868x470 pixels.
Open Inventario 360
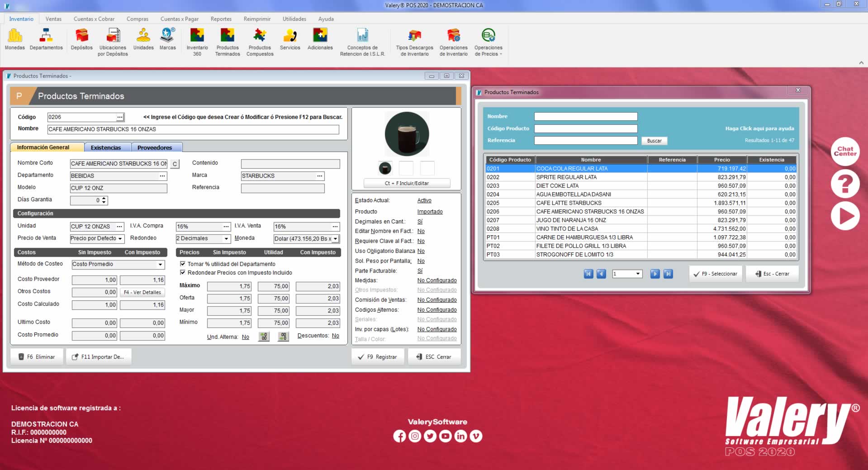pos(197,42)
